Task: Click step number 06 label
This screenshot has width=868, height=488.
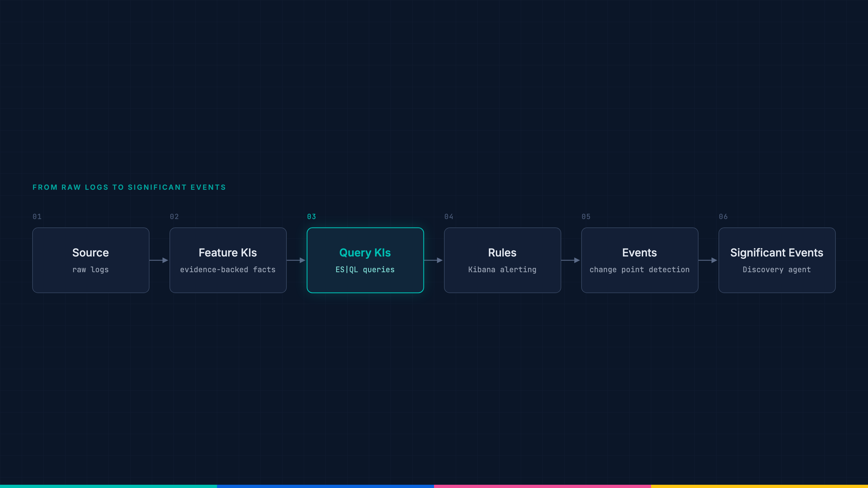Action: pos(723,217)
